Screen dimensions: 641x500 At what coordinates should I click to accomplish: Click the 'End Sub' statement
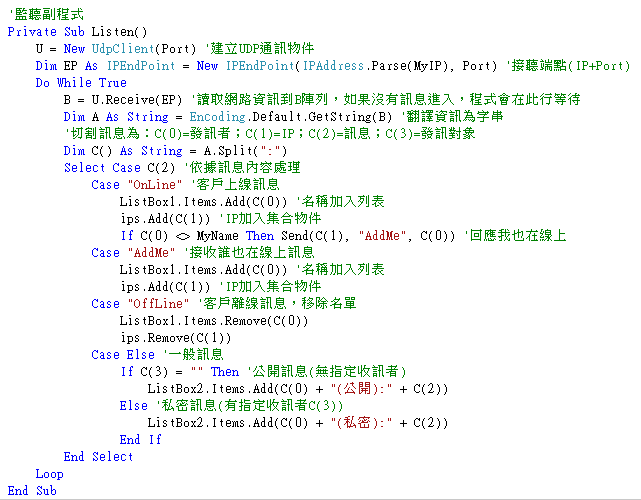(32, 491)
